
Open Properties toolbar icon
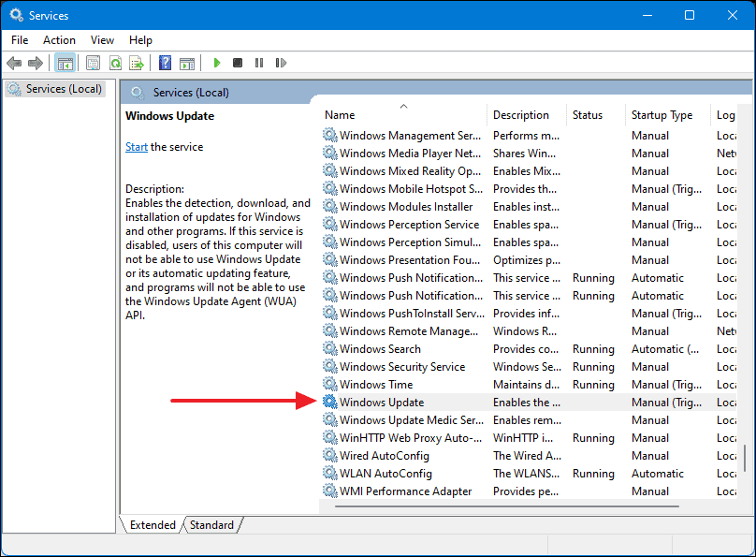(93, 63)
